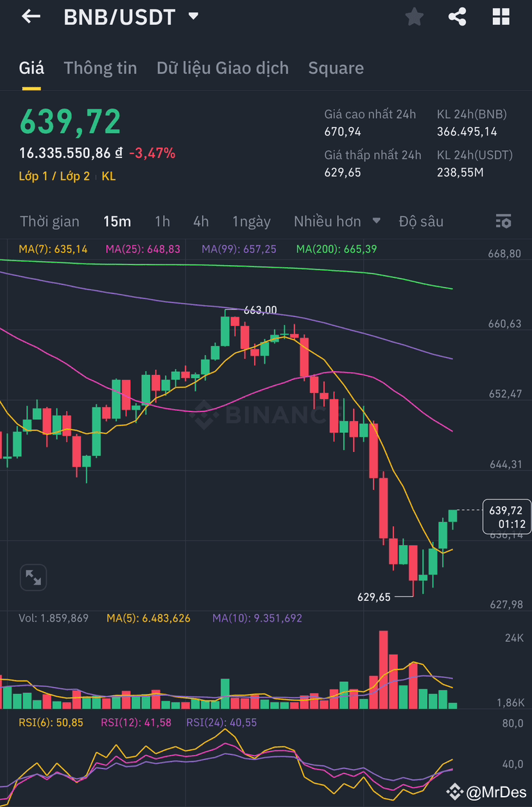Tap the fullscreen expand icon on the chart
Screen dimensions: 532x807
(x=33, y=577)
